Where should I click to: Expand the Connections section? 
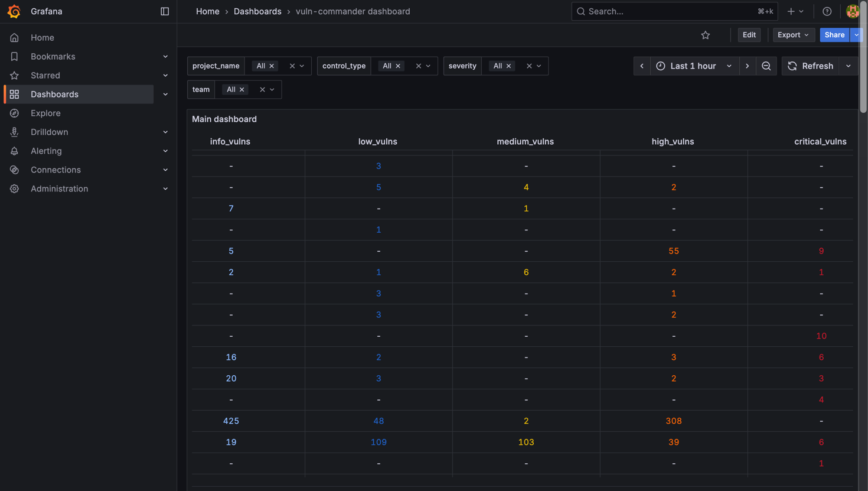[165, 170]
